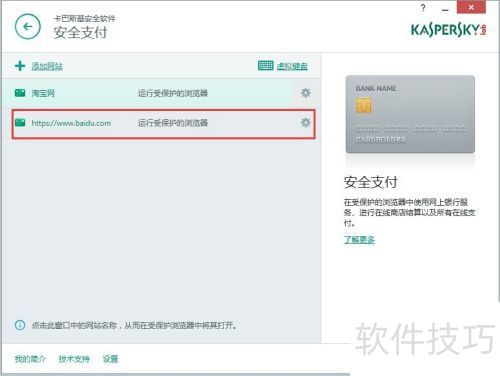Click the card icon beside baidu.com
Screen dimensions: 500x376
click(20, 122)
